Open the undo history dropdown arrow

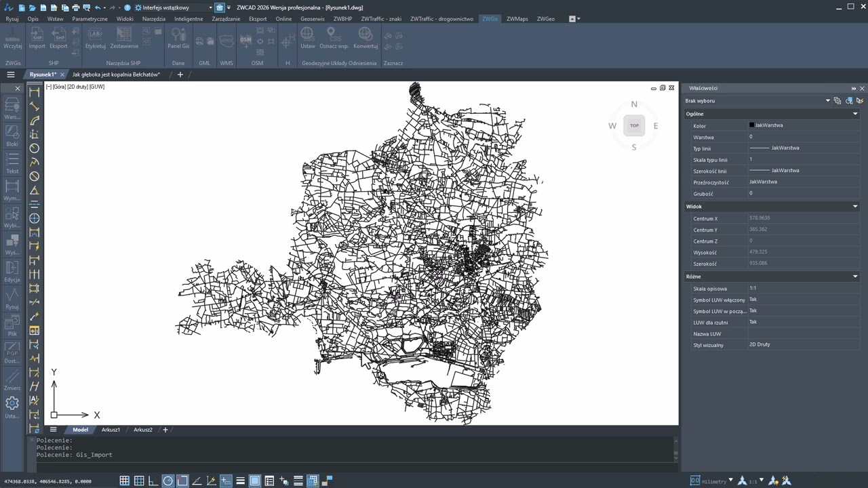click(x=105, y=7)
